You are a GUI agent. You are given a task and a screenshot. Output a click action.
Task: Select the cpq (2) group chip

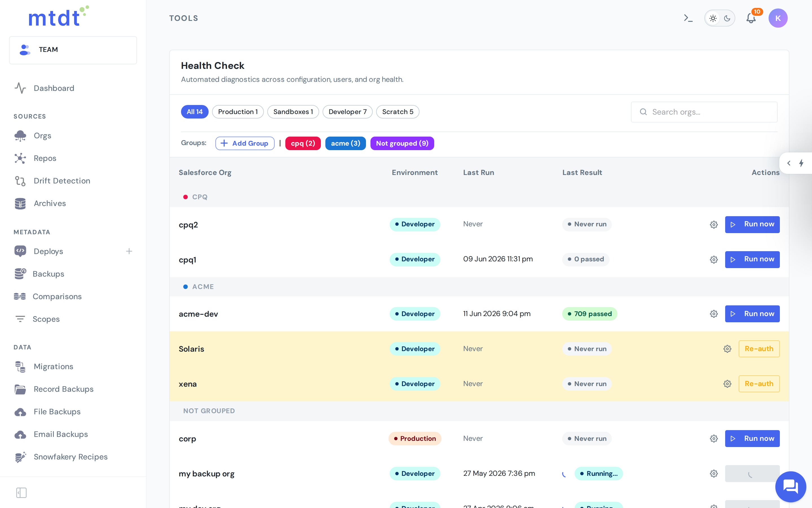pyautogui.click(x=303, y=143)
